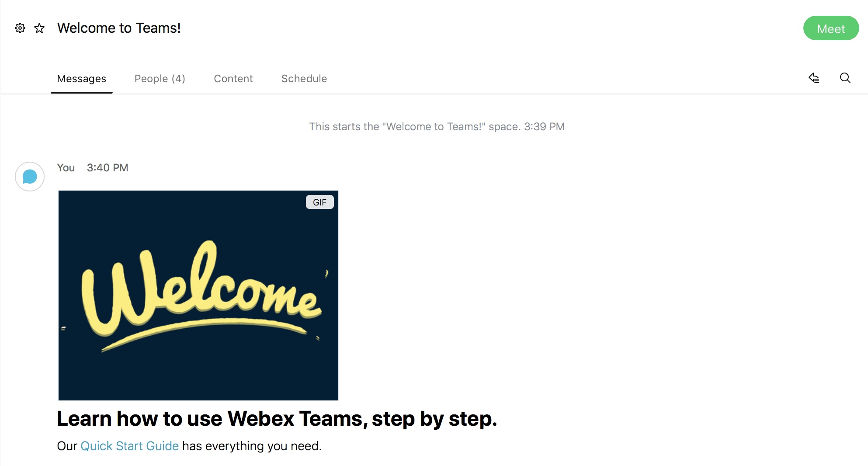Screen dimensions: 868x466
Task: Toggle favorite star for this space
Action: point(39,28)
